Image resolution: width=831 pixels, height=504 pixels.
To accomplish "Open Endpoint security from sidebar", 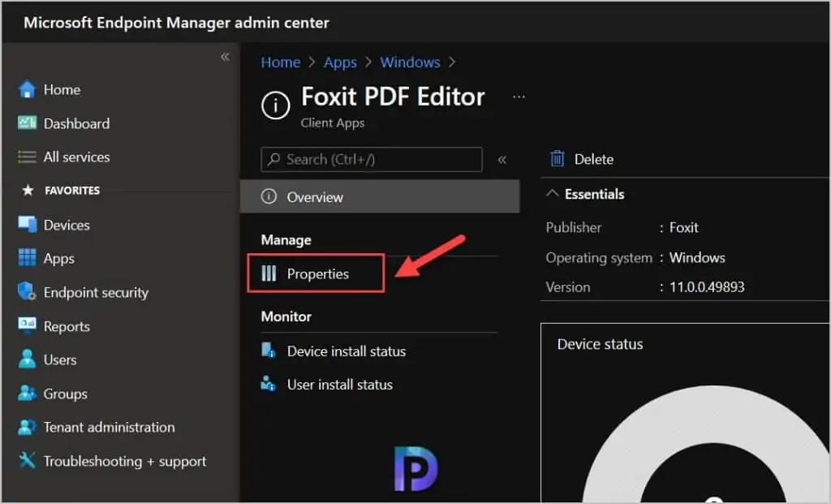I will (96, 292).
